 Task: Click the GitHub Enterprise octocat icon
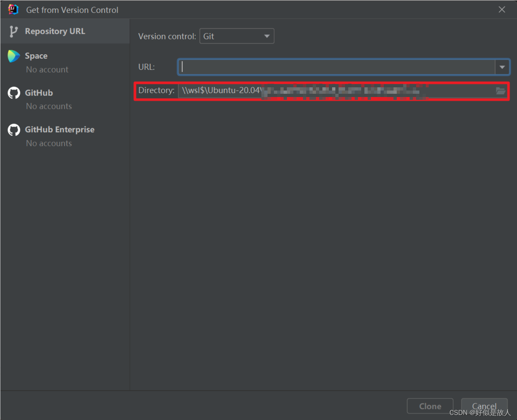pos(13,130)
